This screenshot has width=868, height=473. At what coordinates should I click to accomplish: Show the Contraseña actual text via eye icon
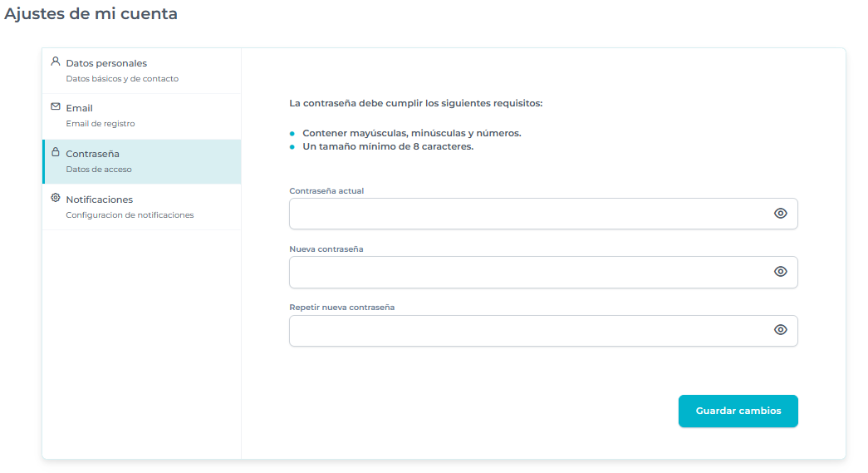(780, 214)
